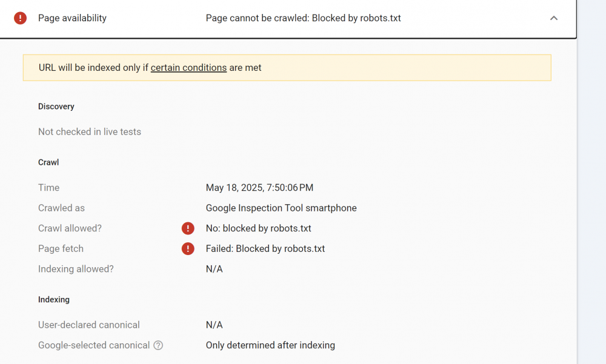Click the Crawl section heading
This screenshot has width=606, height=364.
click(x=48, y=162)
